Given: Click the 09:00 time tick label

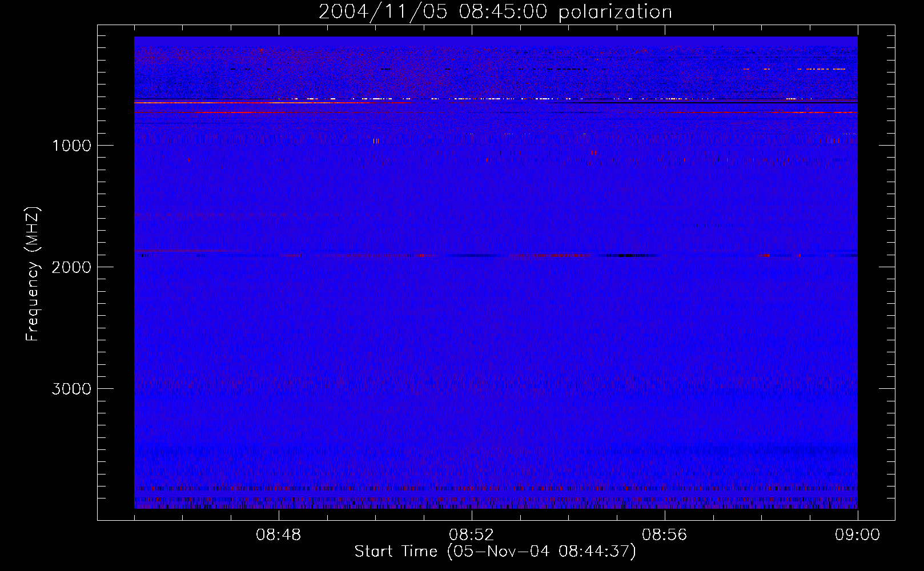Looking at the screenshot, I should pyautogui.click(x=858, y=535).
